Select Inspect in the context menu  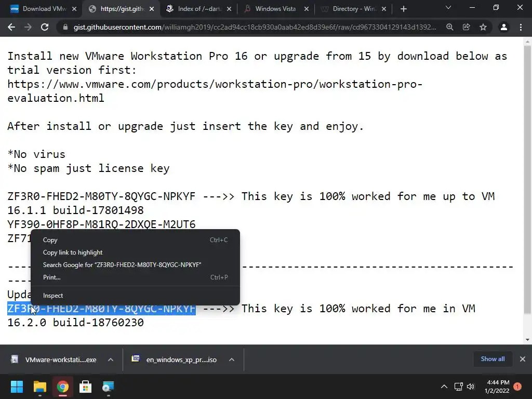point(135,296)
